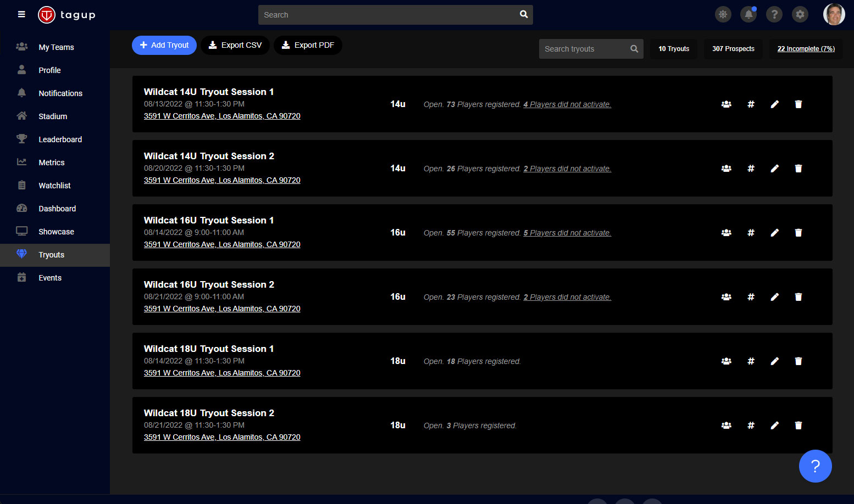This screenshot has width=854, height=504.
Task: Toggle the brightness theme icon in the header
Action: (x=723, y=15)
